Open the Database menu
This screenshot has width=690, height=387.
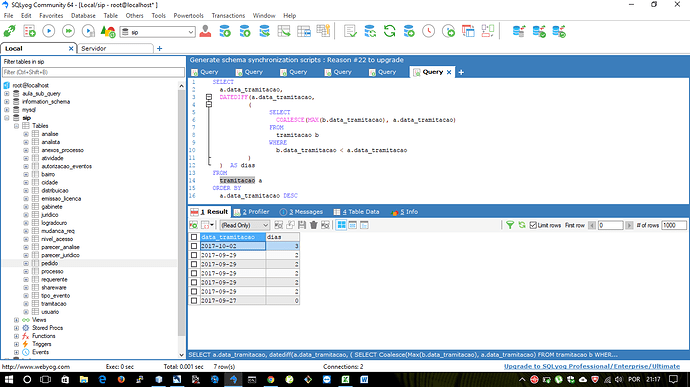83,15
